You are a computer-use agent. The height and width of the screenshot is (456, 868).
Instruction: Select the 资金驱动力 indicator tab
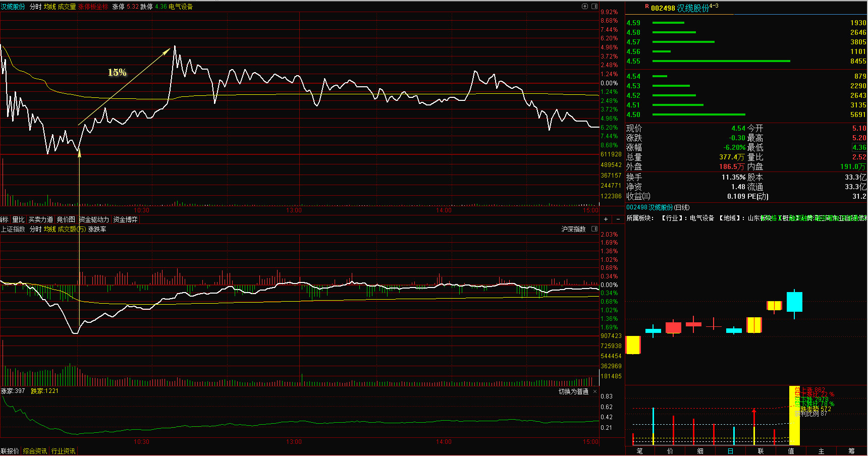point(94,219)
